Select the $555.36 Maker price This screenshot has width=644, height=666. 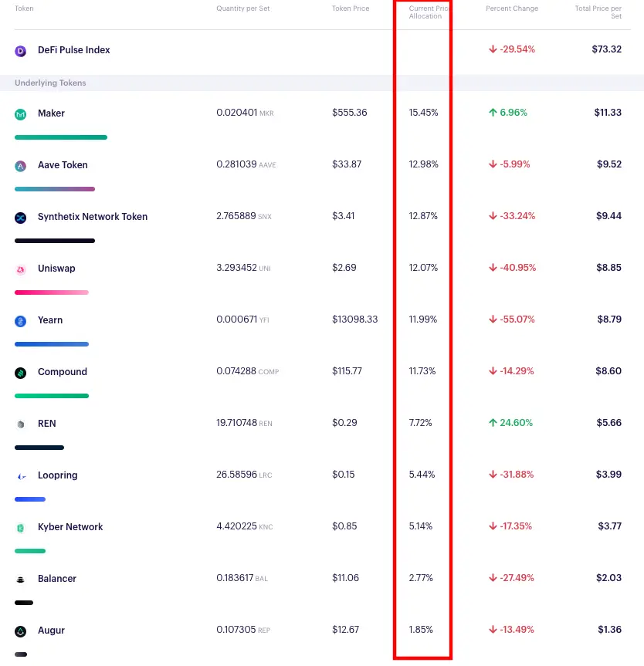(x=350, y=113)
